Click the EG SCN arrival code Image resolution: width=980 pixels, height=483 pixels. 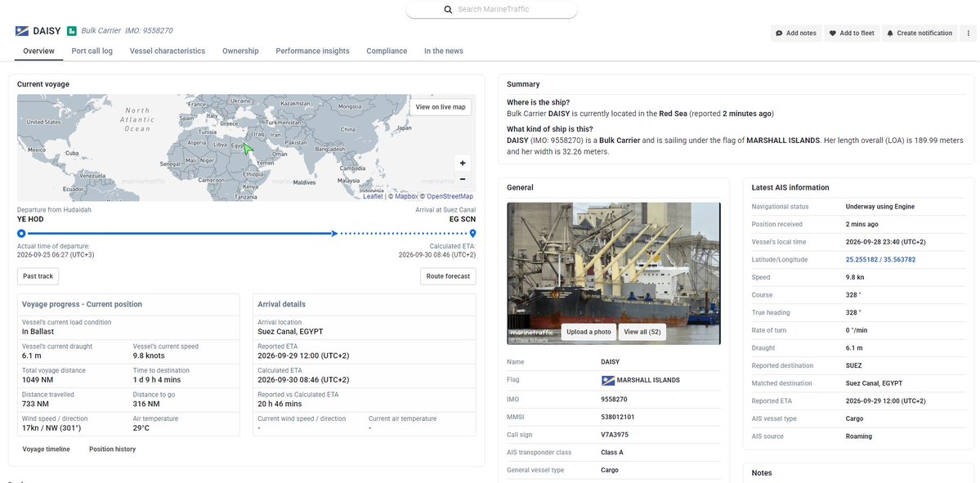pos(463,219)
